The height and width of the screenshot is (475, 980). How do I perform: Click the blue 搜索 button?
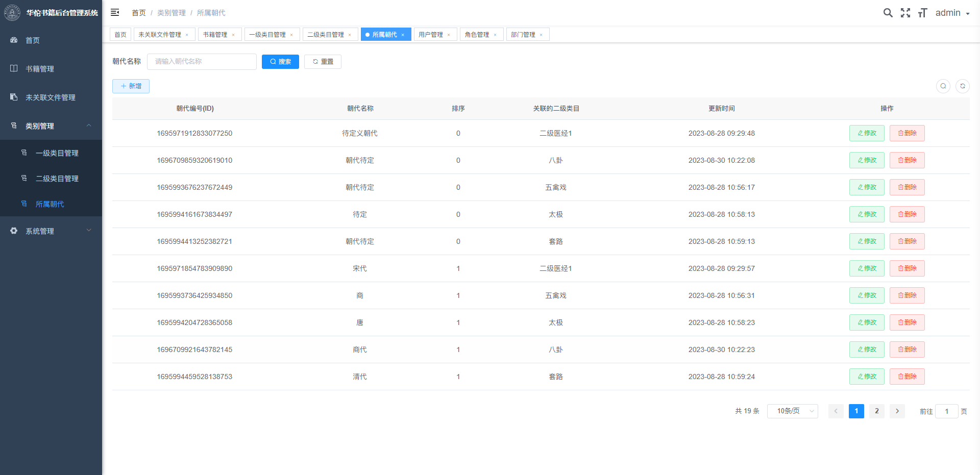click(x=280, y=61)
